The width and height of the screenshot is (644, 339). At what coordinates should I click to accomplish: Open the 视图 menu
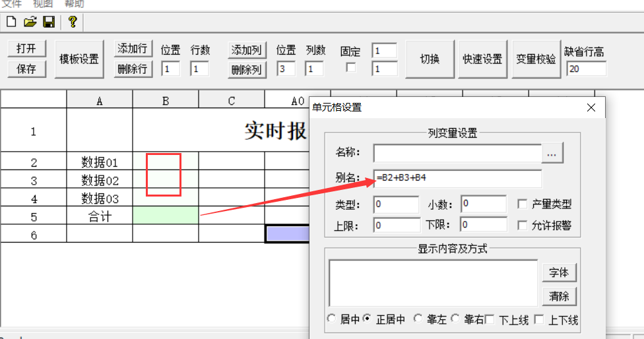pyautogui.click(x=43, y=4)
